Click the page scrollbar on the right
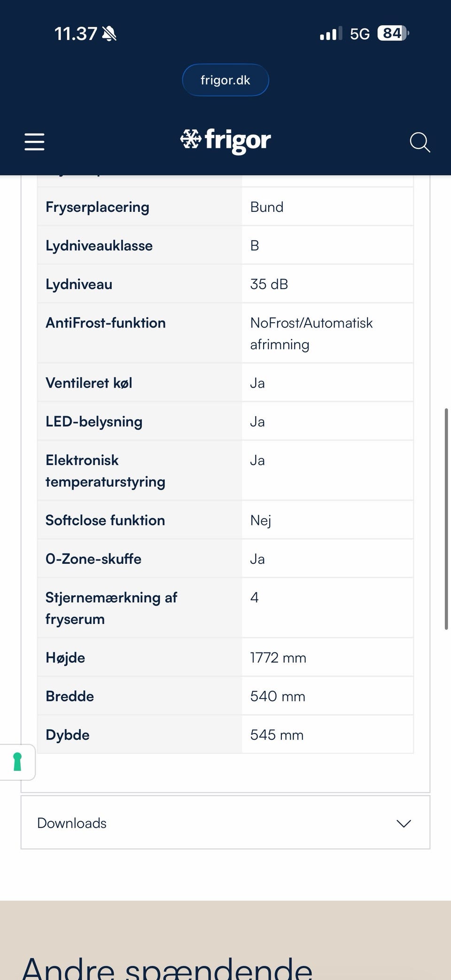 pos(446,519)
